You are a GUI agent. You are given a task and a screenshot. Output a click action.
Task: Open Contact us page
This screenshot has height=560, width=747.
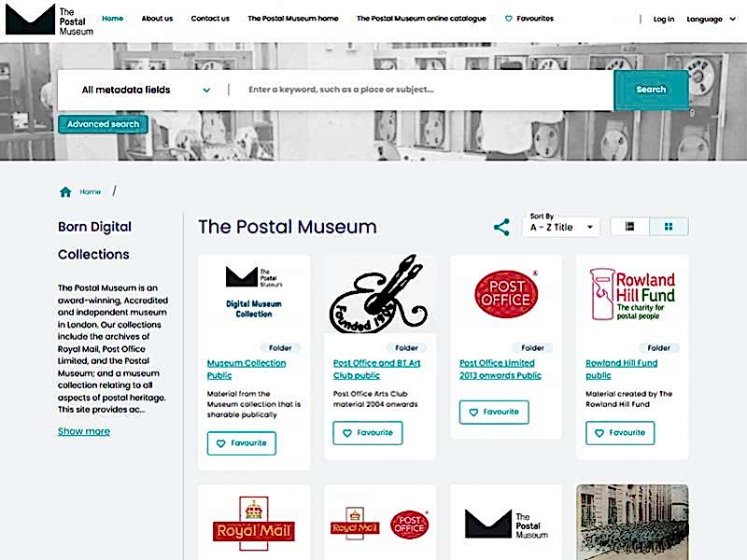pos(210,19)
